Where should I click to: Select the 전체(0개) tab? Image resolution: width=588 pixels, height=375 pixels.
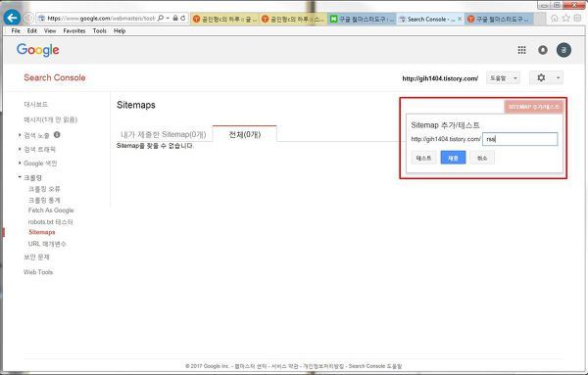(244, 134)
